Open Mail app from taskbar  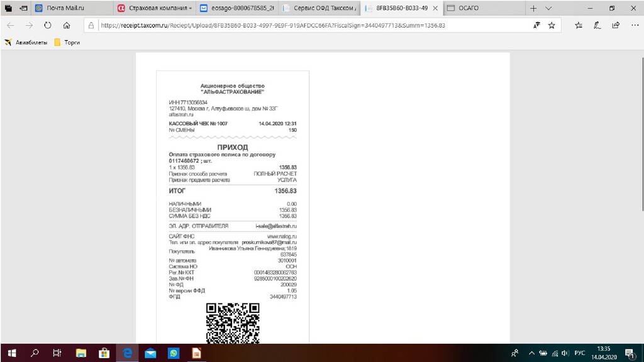pos(150,353)
